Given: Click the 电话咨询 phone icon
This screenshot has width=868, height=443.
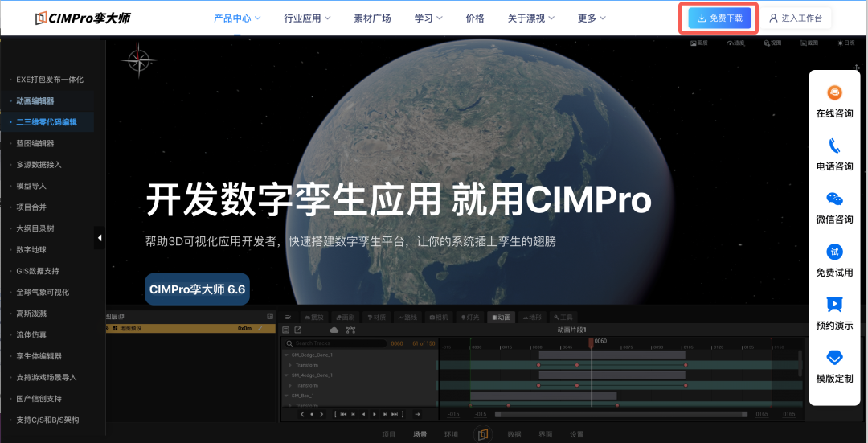Looking at the screenshot, I should coord(834,146).
